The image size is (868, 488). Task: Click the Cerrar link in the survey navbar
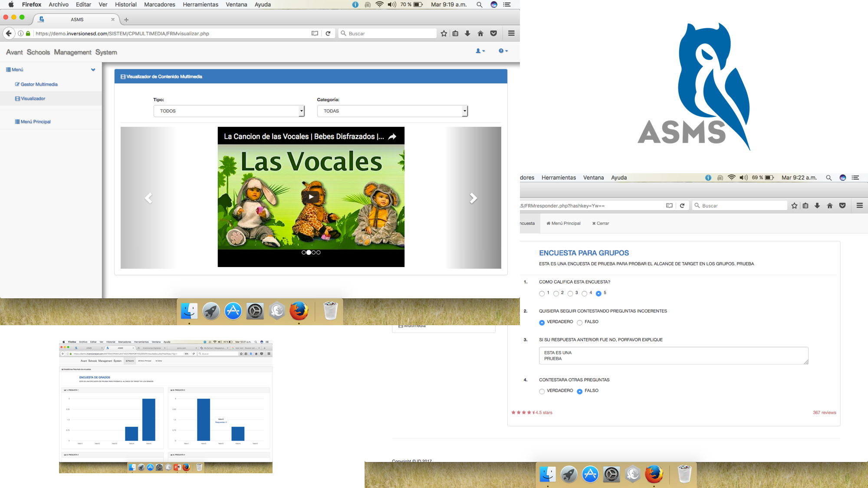(601, 223)
